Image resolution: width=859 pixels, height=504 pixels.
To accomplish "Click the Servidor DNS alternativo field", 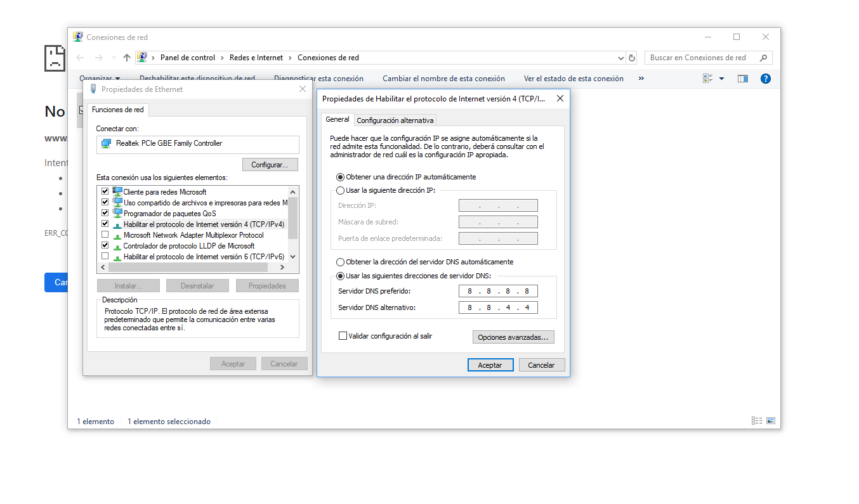I will [x=498, y=307].
